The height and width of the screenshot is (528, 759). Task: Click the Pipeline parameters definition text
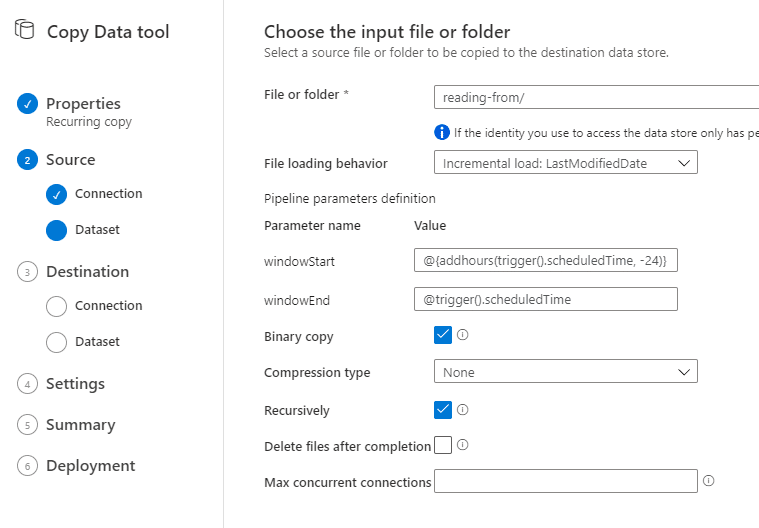pos(349,198)
